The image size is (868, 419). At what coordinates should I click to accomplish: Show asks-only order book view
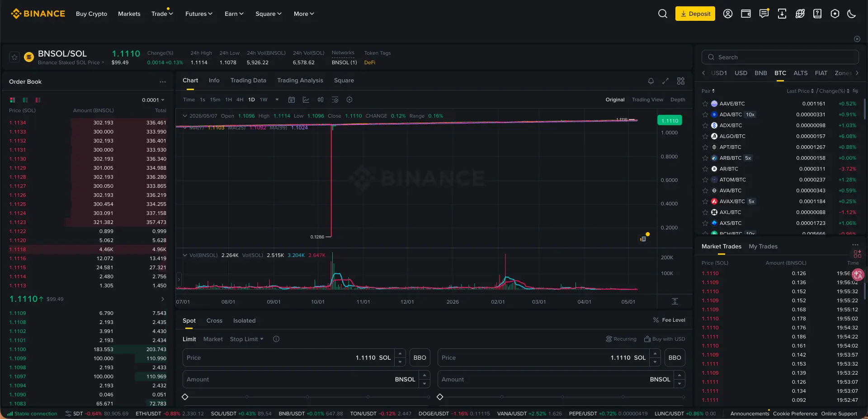click(38, 100)
